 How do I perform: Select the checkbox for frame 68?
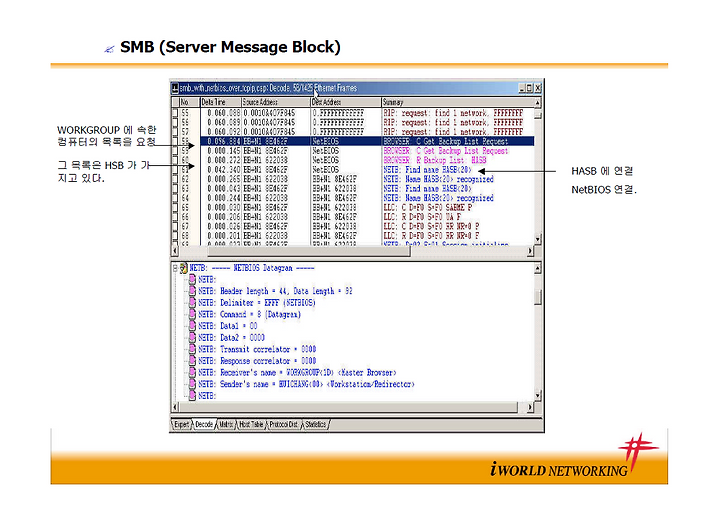click(x=175, y=236)
